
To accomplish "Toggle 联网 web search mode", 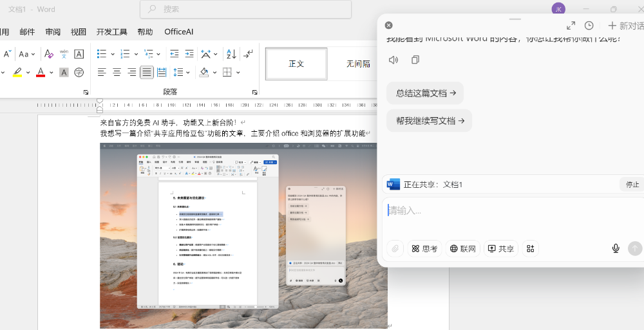I will 463,249.
